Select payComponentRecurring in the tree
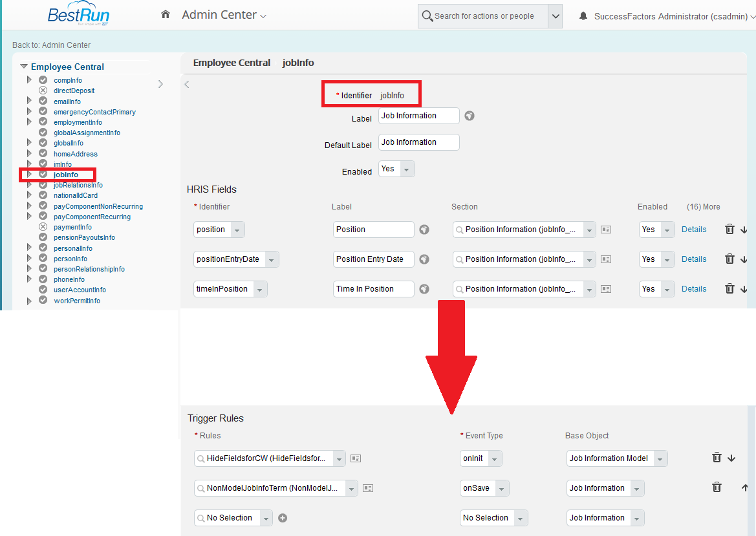 92,217
